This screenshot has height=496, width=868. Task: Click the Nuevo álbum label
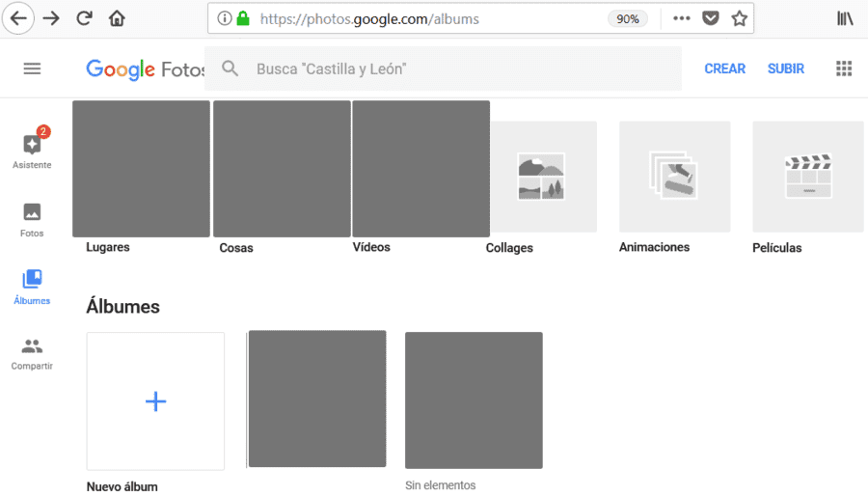122,486
